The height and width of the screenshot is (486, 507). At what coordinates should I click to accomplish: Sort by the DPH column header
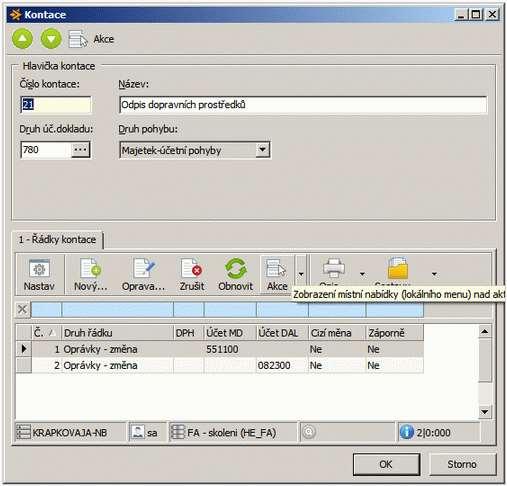click(189, 333)
